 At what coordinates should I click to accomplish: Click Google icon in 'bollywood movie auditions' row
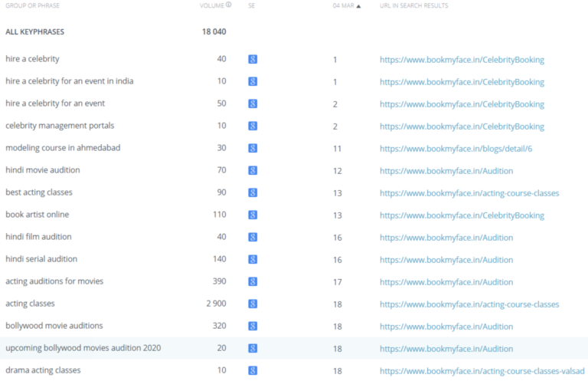[253, 327]
